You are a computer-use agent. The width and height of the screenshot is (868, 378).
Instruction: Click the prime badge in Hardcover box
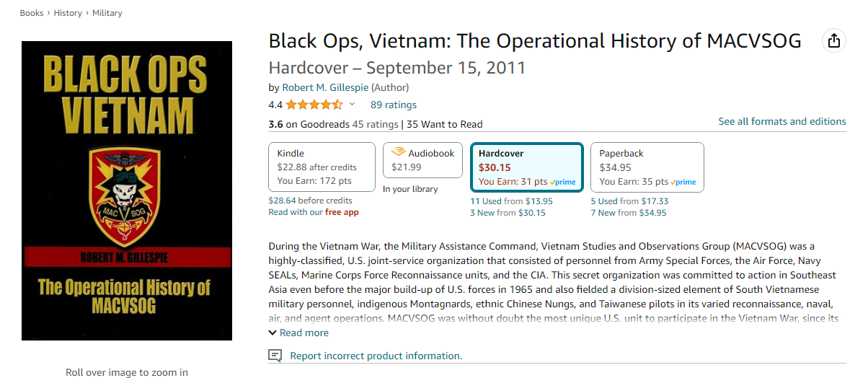563,183
